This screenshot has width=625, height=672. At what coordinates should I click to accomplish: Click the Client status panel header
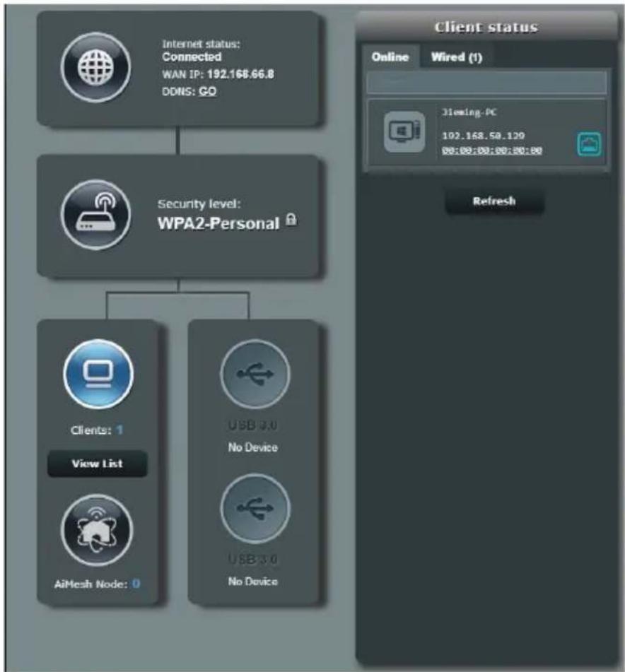coord(486,27)
